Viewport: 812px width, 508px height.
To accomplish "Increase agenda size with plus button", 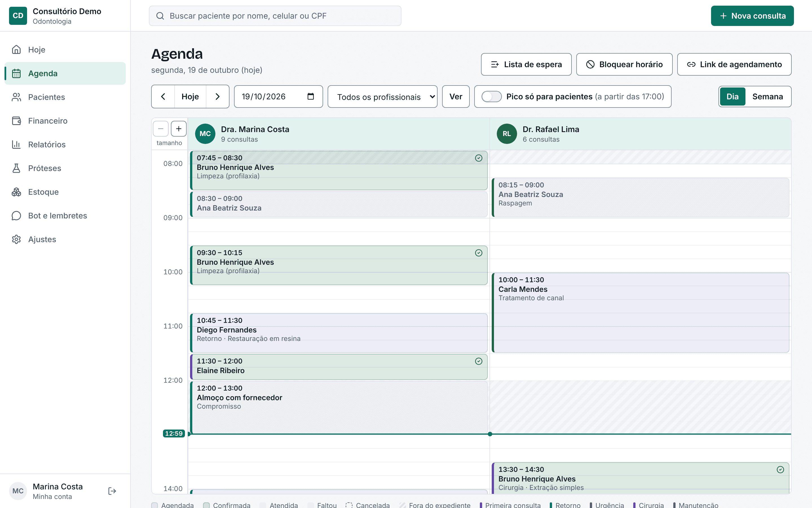I will tap(178, 129).
